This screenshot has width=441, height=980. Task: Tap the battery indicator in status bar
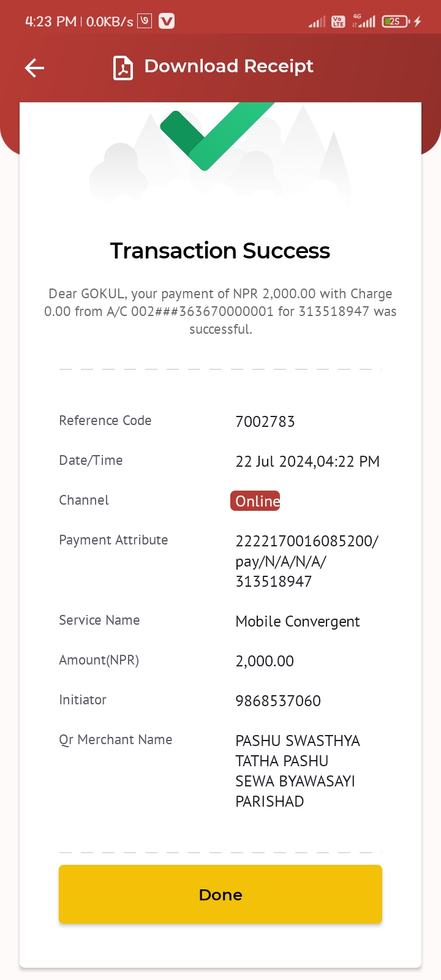point(396,21)
